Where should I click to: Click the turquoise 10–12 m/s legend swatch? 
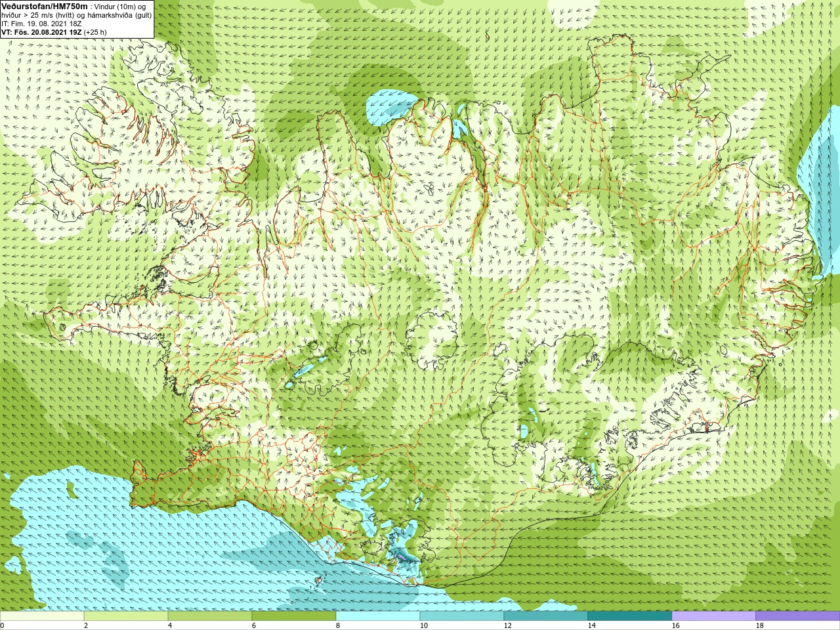tap(462, 616)
